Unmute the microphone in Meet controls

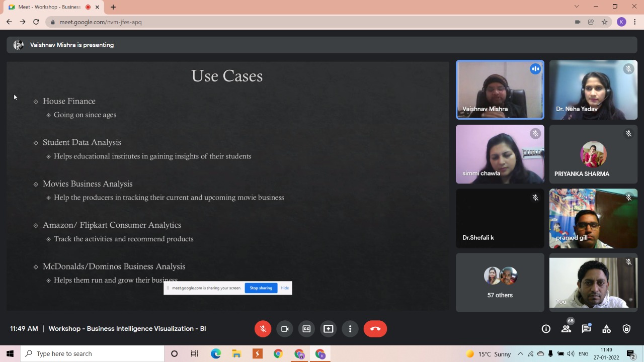[x=263, y=329]
